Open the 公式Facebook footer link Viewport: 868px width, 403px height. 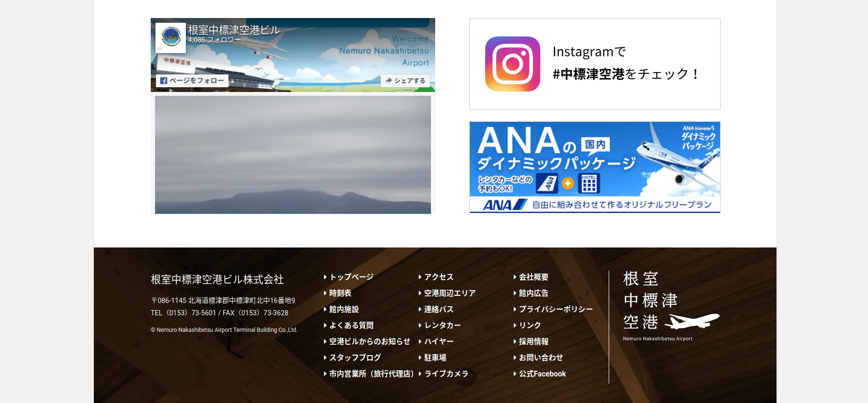tap(542, 374)
